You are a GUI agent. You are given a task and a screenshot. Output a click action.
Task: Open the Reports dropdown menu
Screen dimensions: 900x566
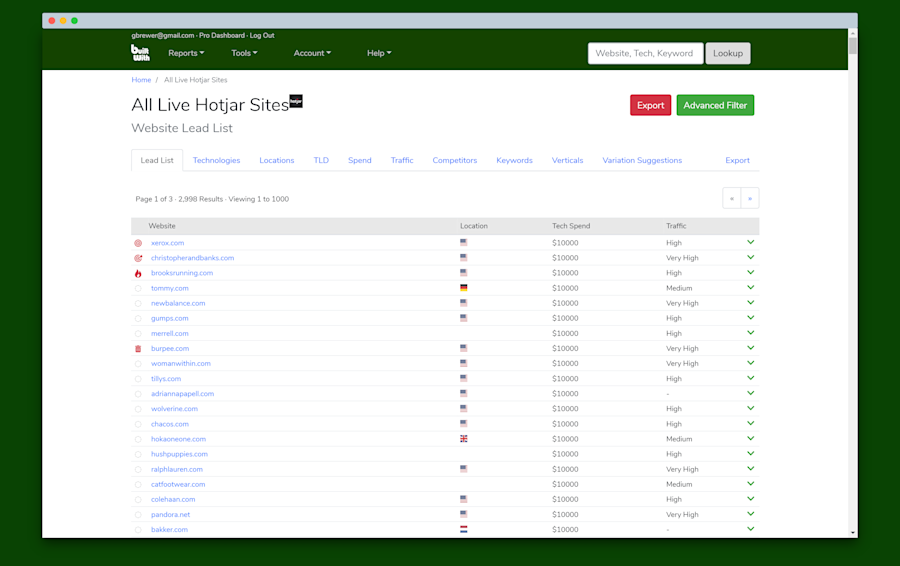click(x=186, y=53)
